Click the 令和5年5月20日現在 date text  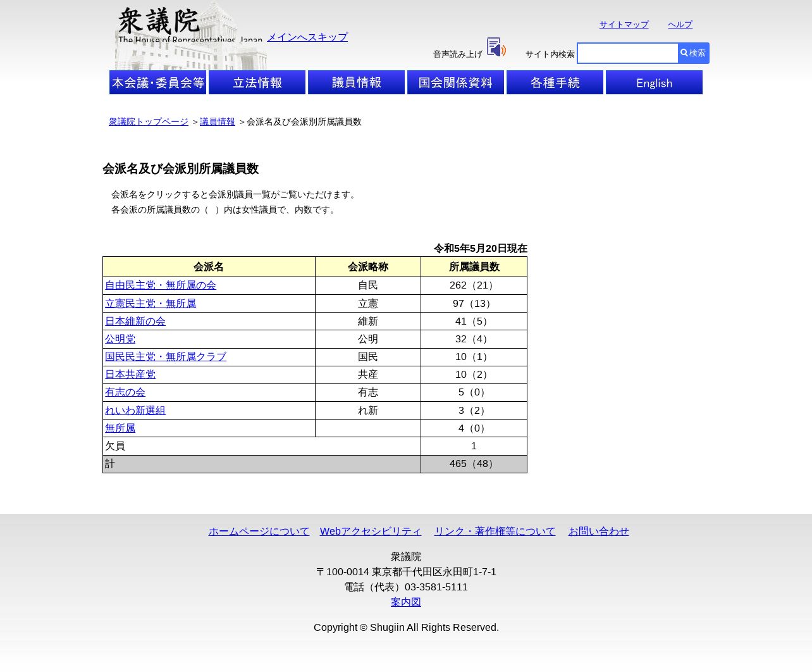click(x=481, y=249)
